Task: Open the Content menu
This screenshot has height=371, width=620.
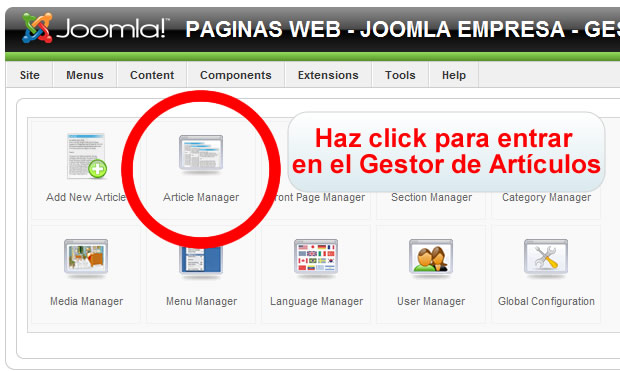Action: pos(152,75)
